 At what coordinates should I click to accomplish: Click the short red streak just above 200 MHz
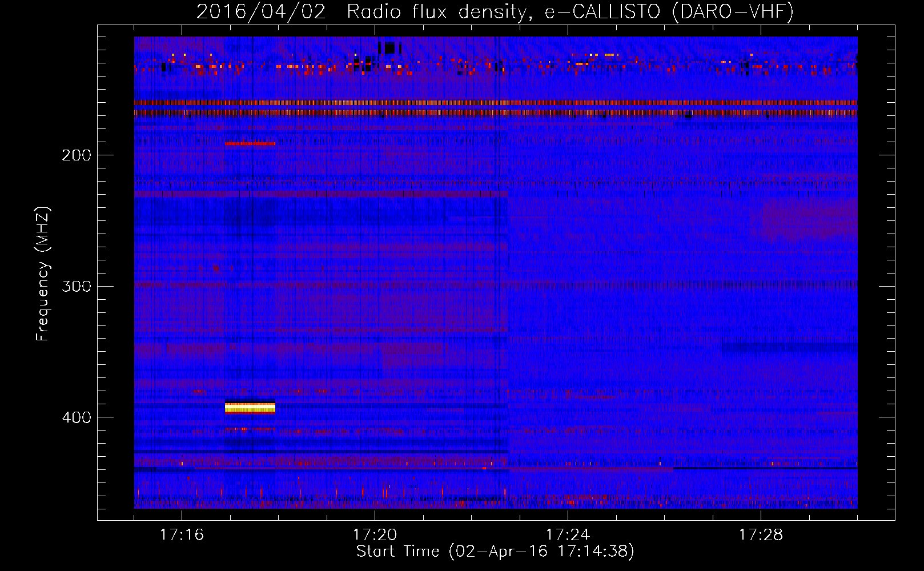click(250, 143)
